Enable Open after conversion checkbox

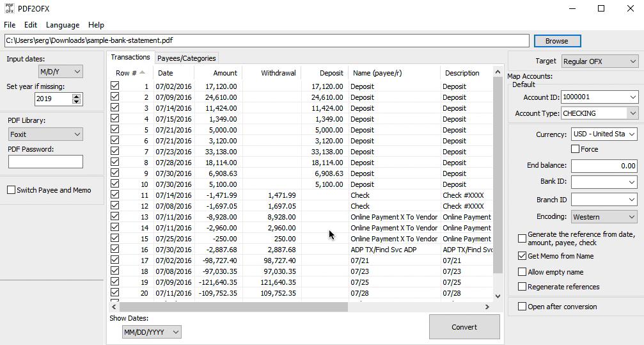tap(522, 307)
